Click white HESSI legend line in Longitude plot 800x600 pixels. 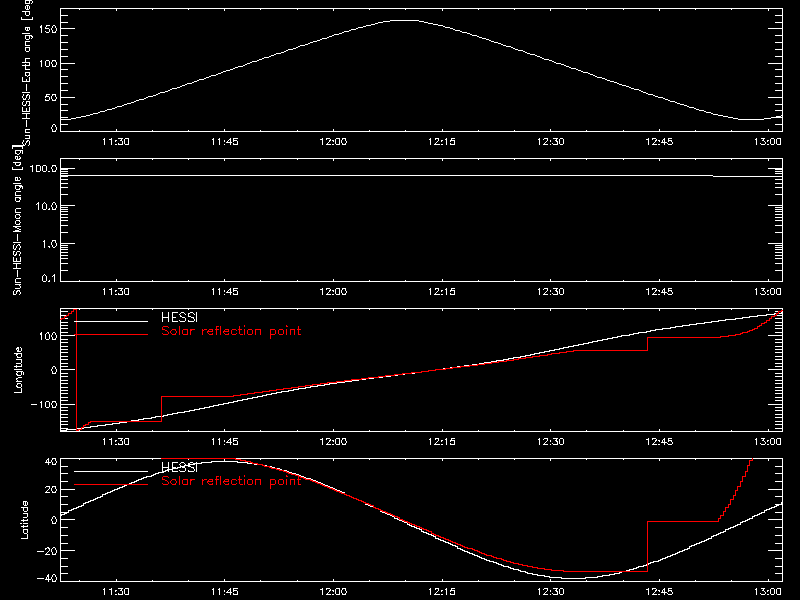click(111, 321)
